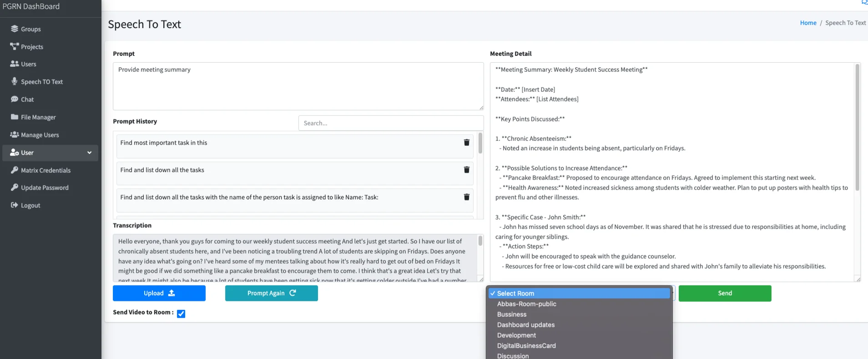868x359 pixels.
Task: Click the Projects diagram icon in sidebar
Action: point(15,46)
